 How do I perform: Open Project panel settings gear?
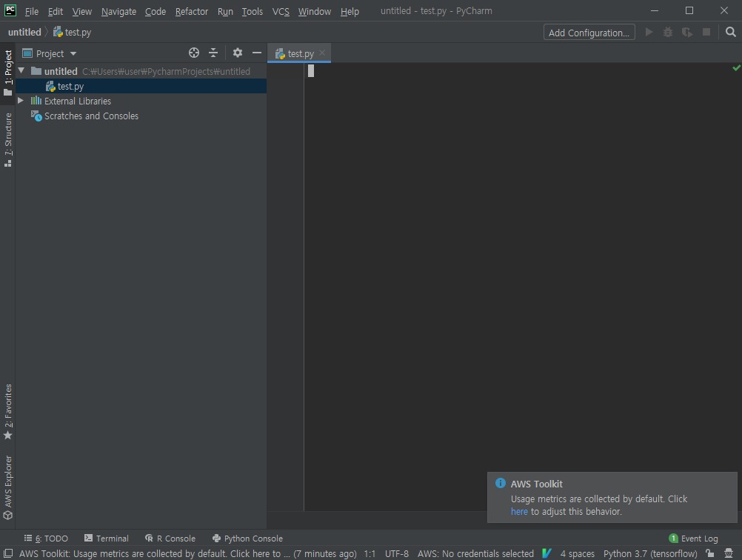(238, 53)
